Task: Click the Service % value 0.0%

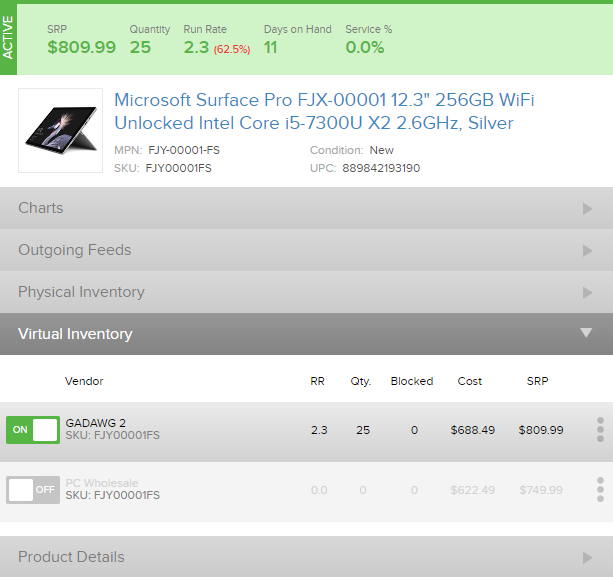Action: point(365,47)
